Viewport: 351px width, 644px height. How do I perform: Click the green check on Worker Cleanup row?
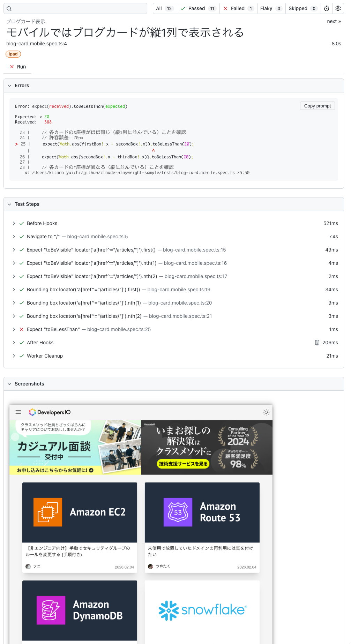tap(22, 356)
